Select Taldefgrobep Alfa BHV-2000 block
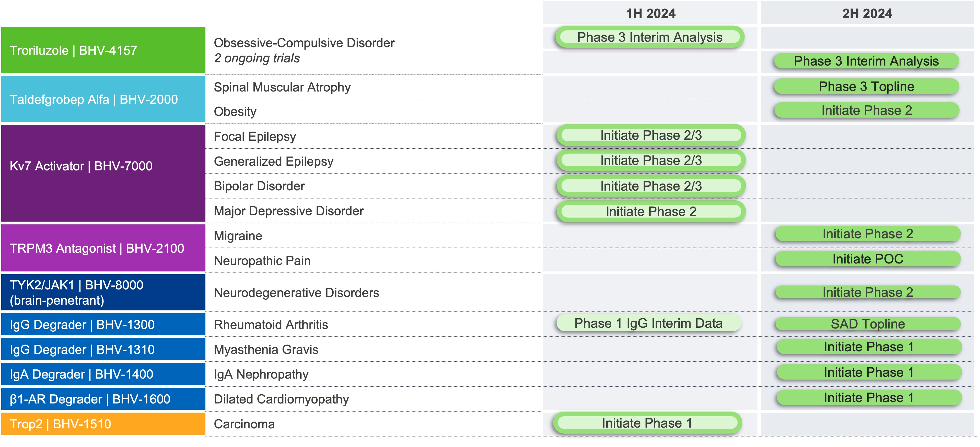Viewport: 980px width, 447px height. coord(103,99)
